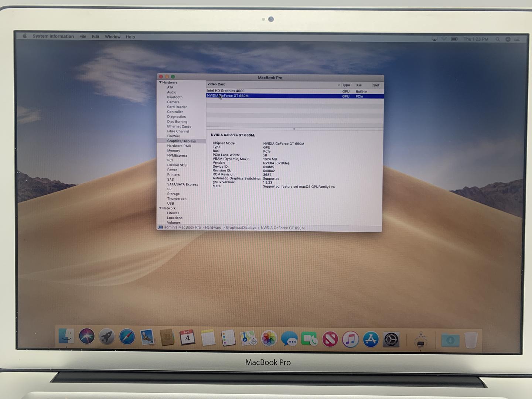Image resolution: width=532 pixels, height=399 pixels.
Task: Open Messages speech bubble icon
Action: 289,339
